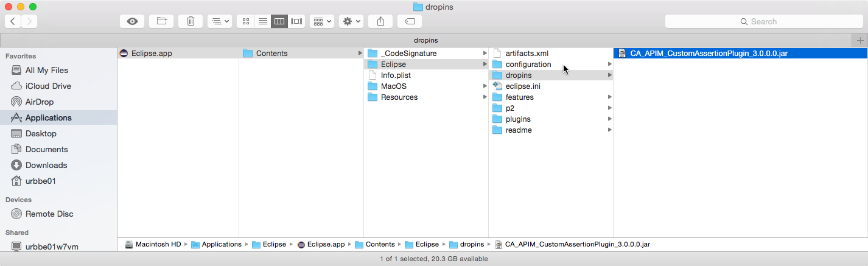Select CA_APIM_CustomAssertionPlugin jar in file column
The width and height of the screenshot is (868, 266).
pos(741,53)
